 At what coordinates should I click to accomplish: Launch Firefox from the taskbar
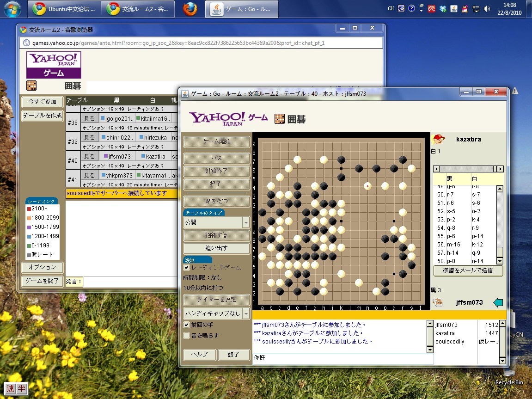[190, 9]
